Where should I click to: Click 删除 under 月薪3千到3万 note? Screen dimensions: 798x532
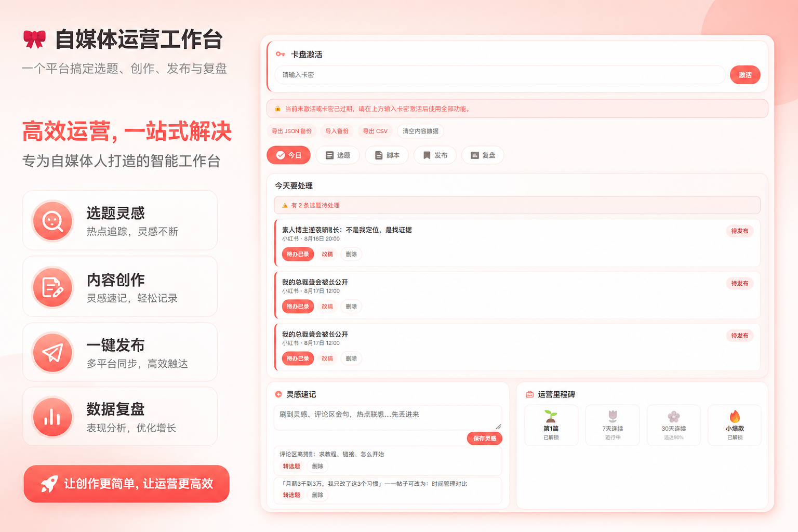click(317, 495)
